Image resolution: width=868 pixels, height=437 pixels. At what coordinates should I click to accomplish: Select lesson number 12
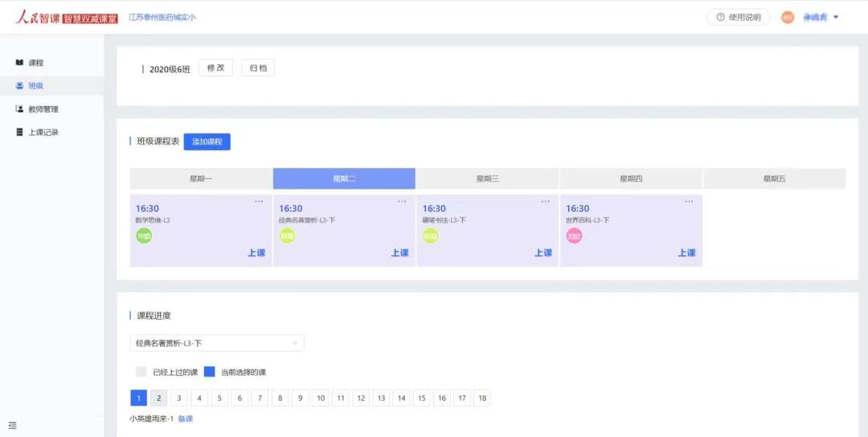tap(361, 398)
